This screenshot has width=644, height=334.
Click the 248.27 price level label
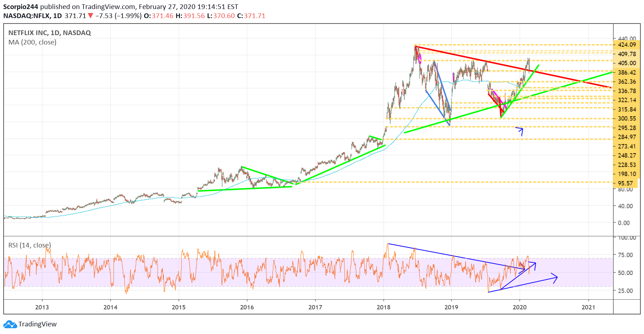pos(627,156)
